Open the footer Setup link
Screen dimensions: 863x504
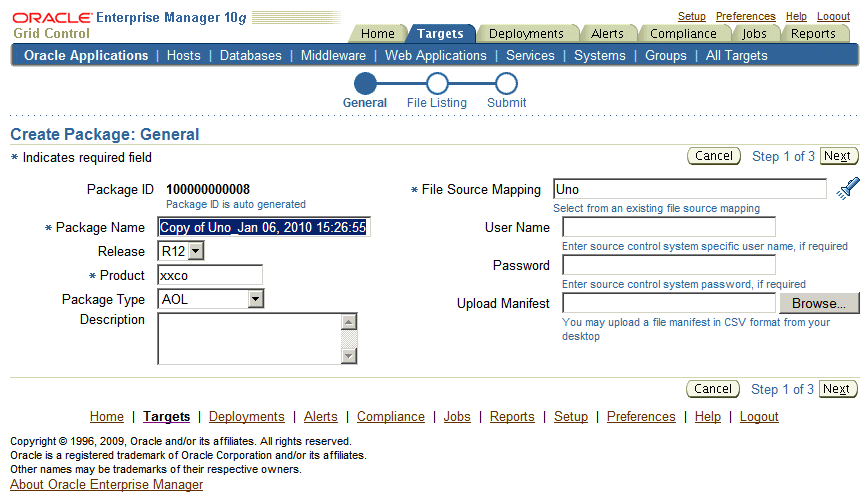571,417
